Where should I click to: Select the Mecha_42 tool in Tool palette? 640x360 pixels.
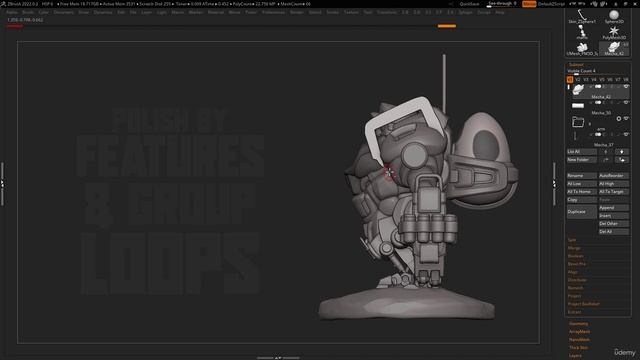click(x=614, y=49)
